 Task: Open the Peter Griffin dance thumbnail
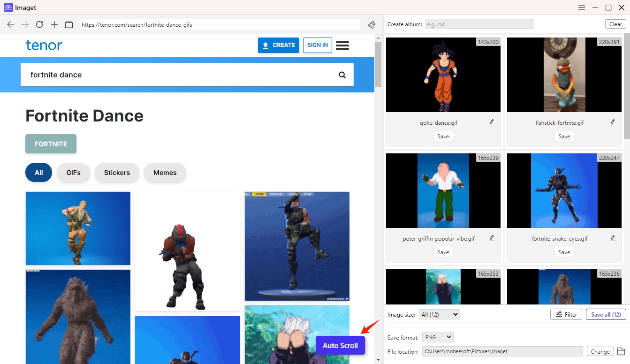[x=443, y=191]
